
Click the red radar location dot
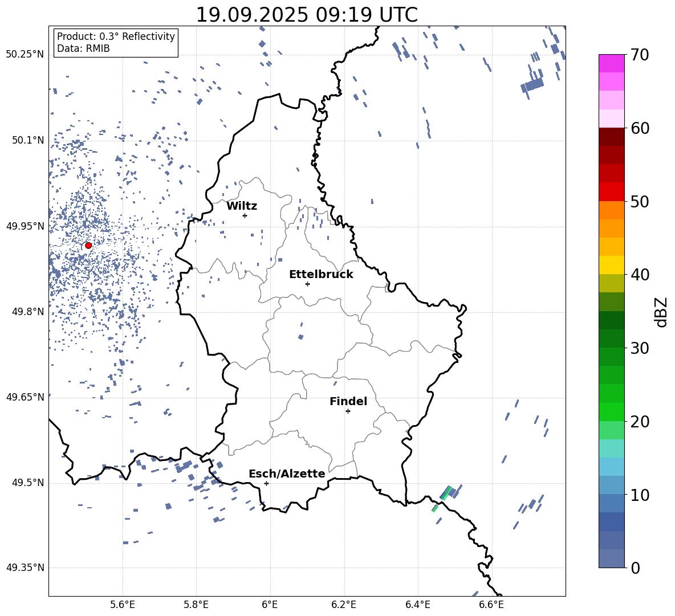tap(88, 245)
